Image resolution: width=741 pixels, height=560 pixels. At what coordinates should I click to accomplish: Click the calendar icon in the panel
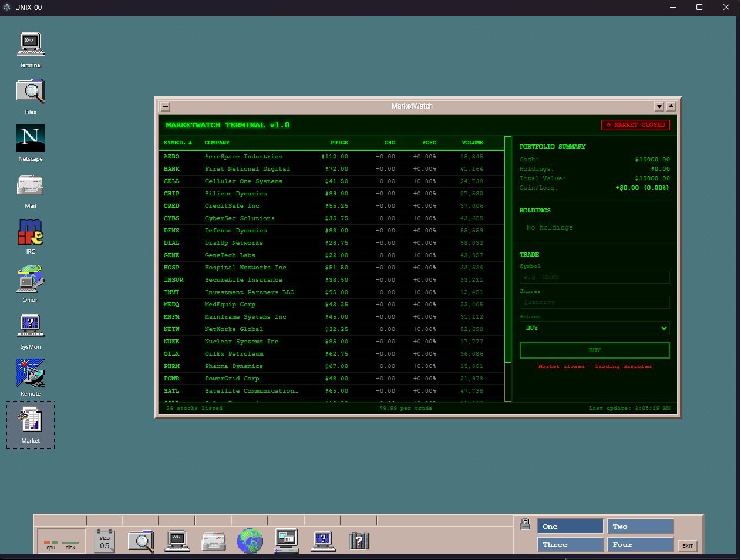[x=105, y=541]
